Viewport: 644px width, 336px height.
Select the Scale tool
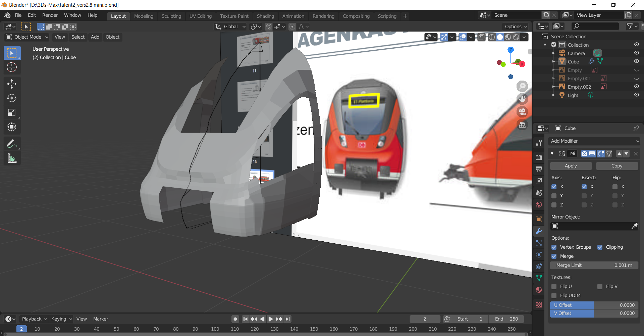pos(12,113)
